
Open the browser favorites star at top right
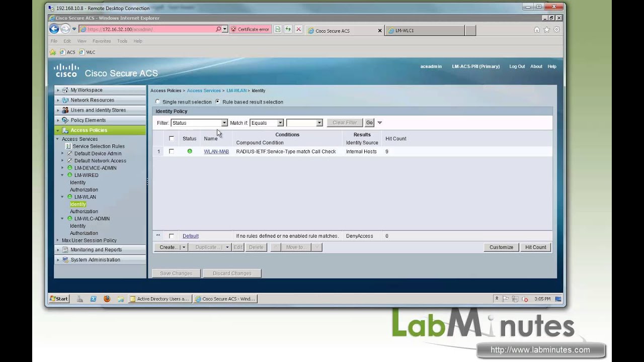[x=547, y=30]
